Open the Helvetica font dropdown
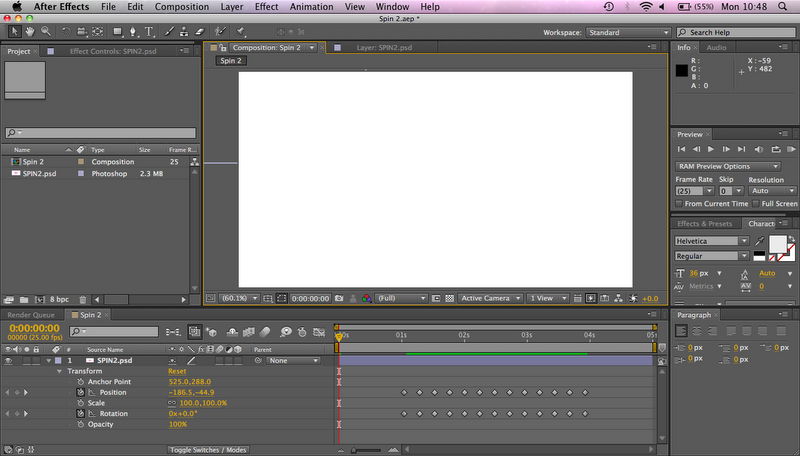The height and width of the screenshot is (456, 800). coord(712,241)
